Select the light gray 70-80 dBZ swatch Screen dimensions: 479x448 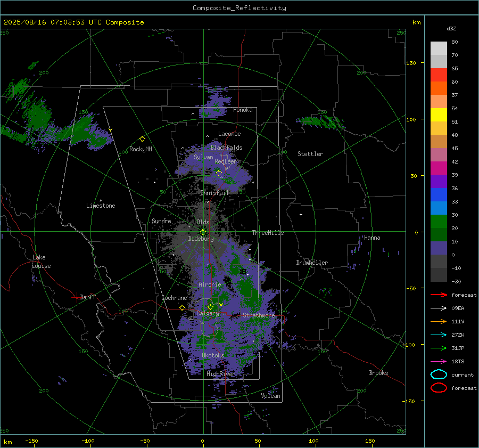[439, 48]
